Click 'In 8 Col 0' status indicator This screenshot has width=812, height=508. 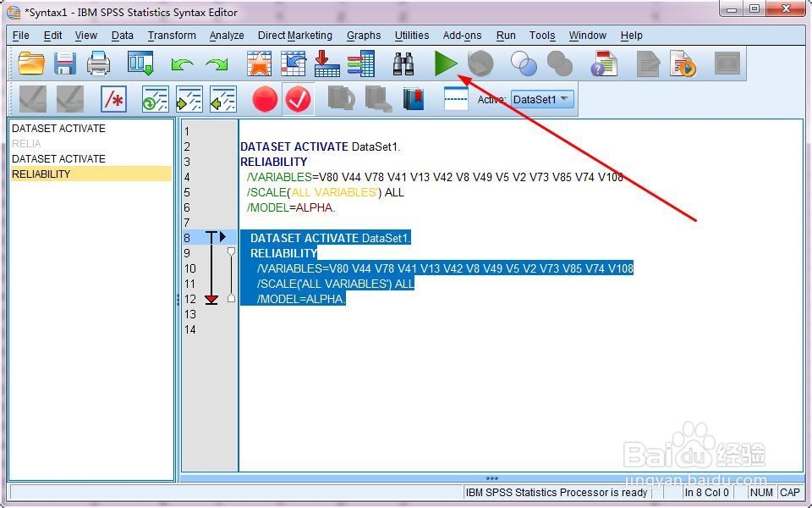click(x=707, y=493)
